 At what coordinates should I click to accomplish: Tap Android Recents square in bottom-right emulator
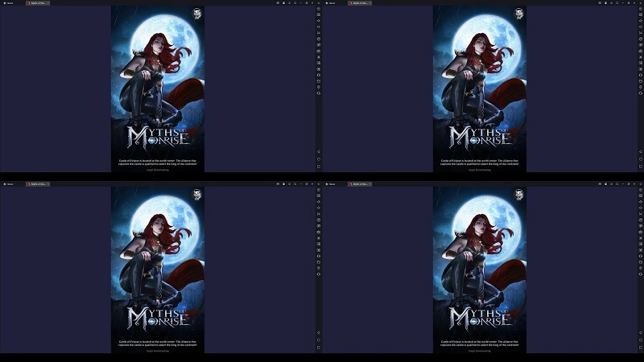[x=641, y=348]
